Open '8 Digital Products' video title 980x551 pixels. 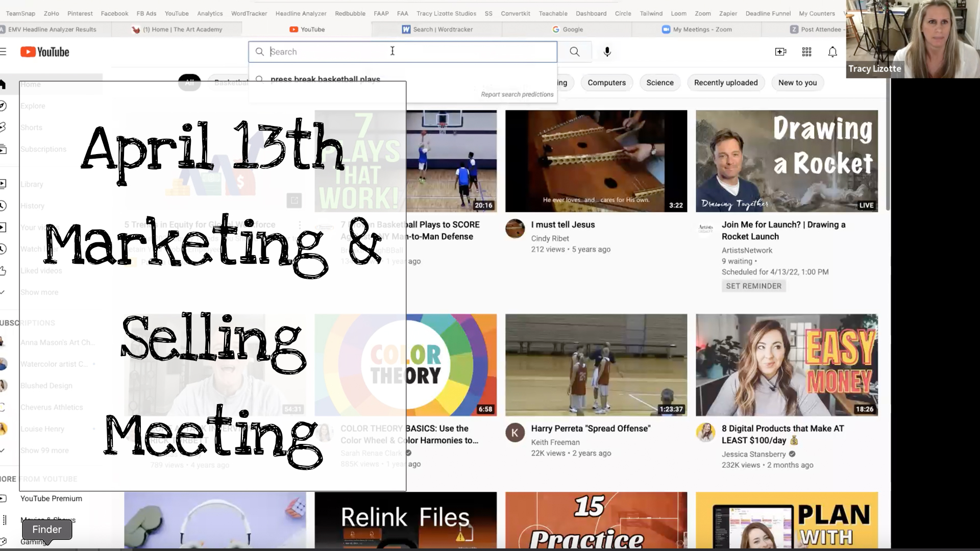click(782, 434)
